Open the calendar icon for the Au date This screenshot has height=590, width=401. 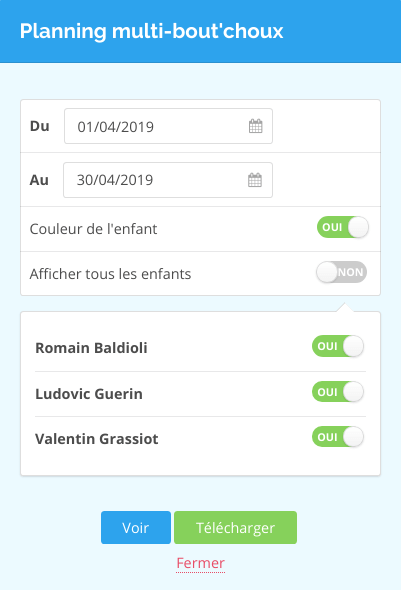pyautogui.click(x=255, y=180)
